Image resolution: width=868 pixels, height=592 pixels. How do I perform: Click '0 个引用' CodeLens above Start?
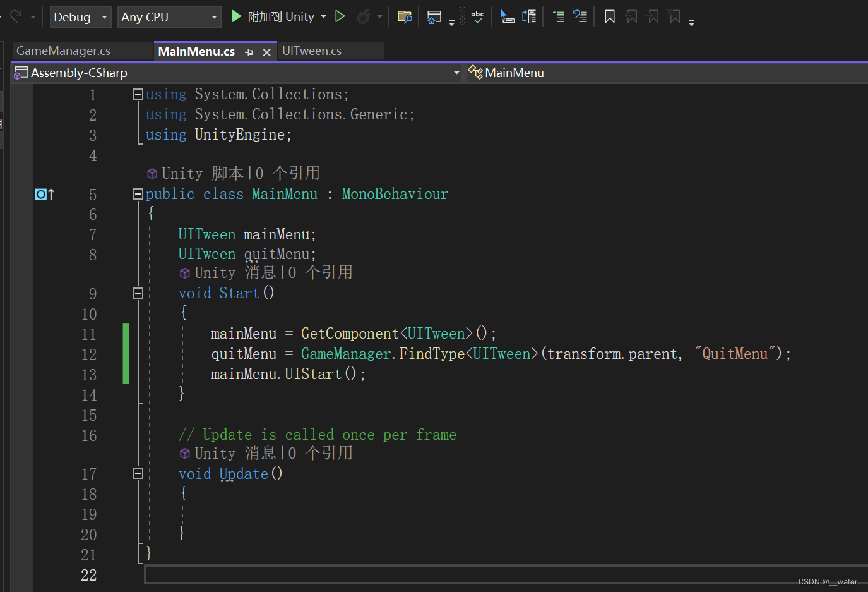(x=320, y=273)
